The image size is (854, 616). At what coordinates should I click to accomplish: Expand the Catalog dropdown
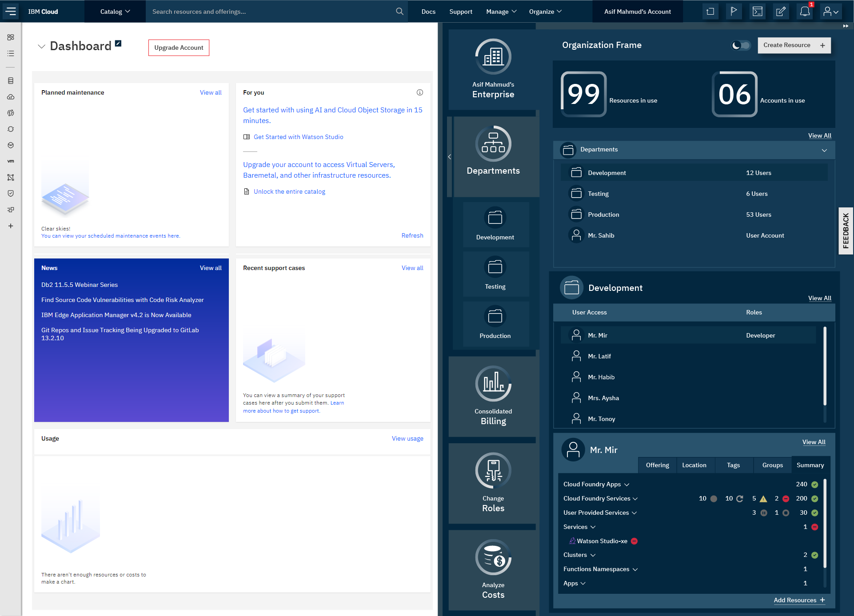115,12
